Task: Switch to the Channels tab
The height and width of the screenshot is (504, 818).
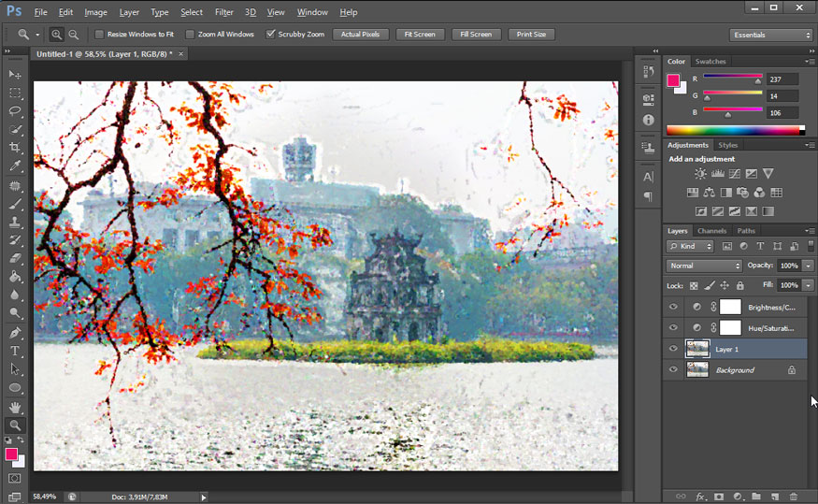Action: pyautogui.click(x=711, y=230)
